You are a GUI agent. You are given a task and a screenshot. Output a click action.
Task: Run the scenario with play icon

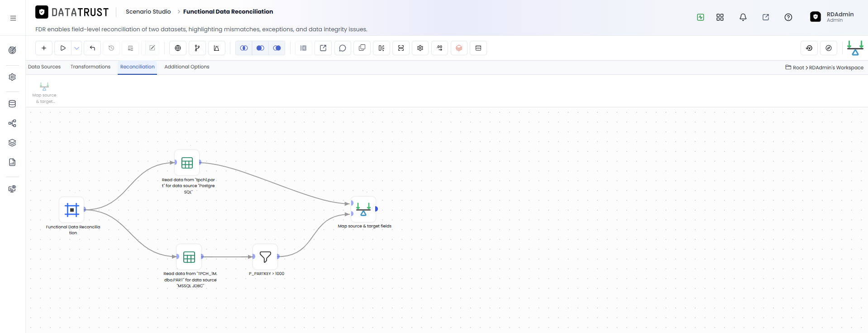[x=63, y=48]
